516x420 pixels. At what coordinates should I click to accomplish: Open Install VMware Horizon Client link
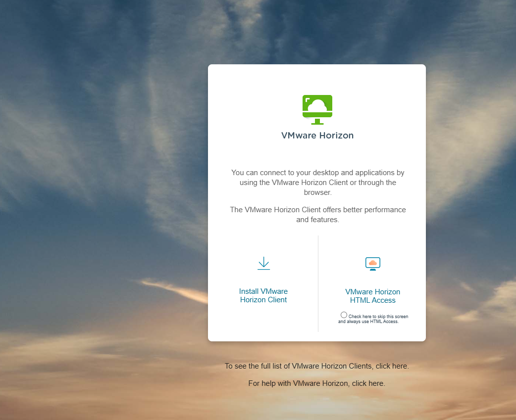tap(263, 295)
